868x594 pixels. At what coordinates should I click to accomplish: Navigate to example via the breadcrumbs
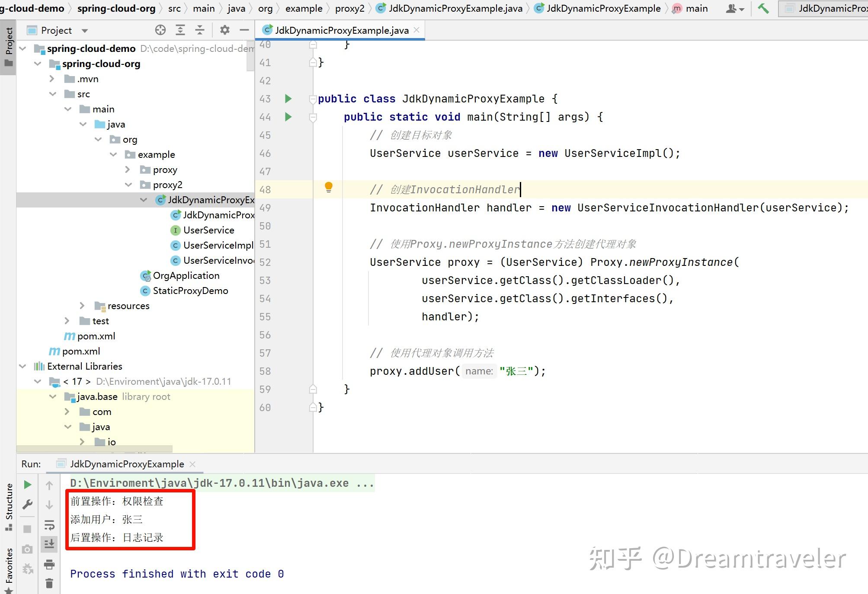click(304, 8)
